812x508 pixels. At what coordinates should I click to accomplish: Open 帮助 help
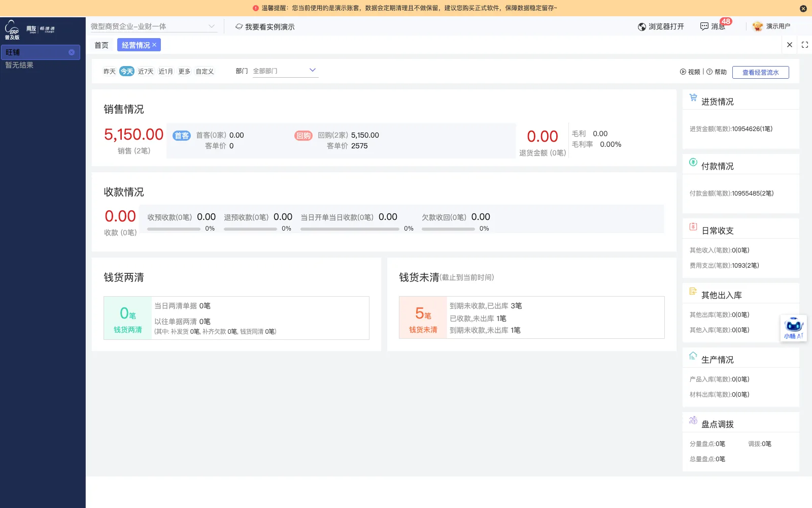(x=717, y=72)
